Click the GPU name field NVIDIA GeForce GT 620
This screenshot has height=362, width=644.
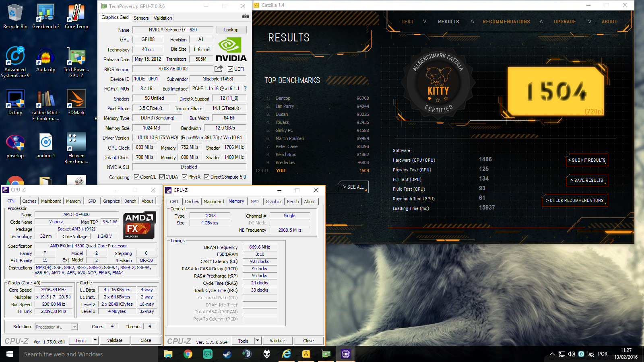(x=173, y=30)
